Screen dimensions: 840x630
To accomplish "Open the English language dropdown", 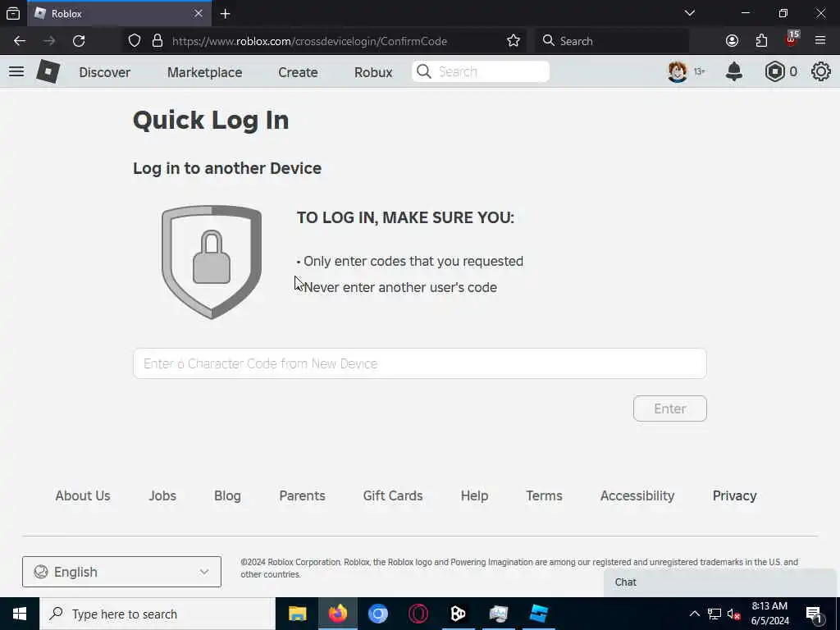I will click(x=121, y=572).
